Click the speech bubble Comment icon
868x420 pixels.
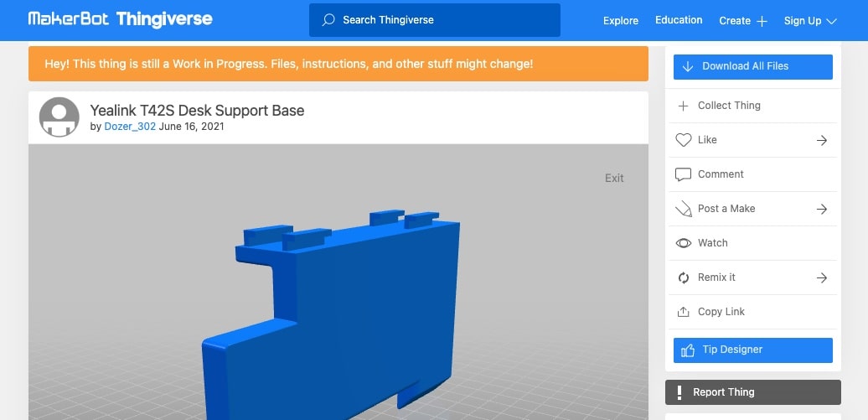(683, 174)
